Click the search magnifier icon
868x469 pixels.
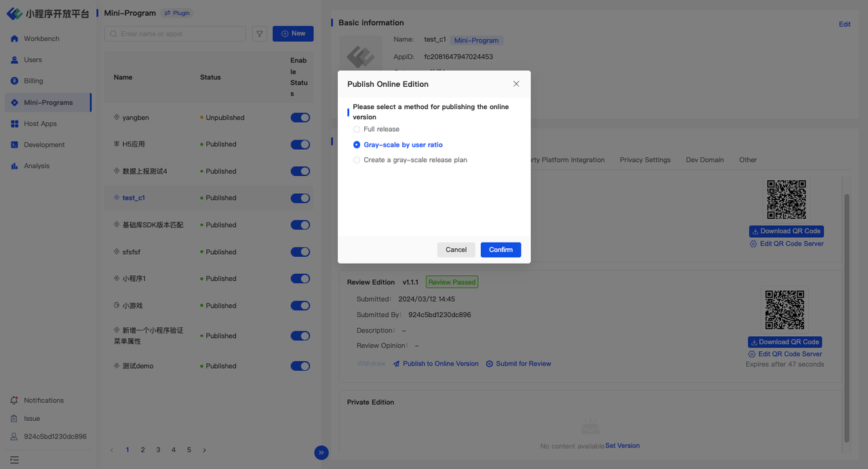114,34
